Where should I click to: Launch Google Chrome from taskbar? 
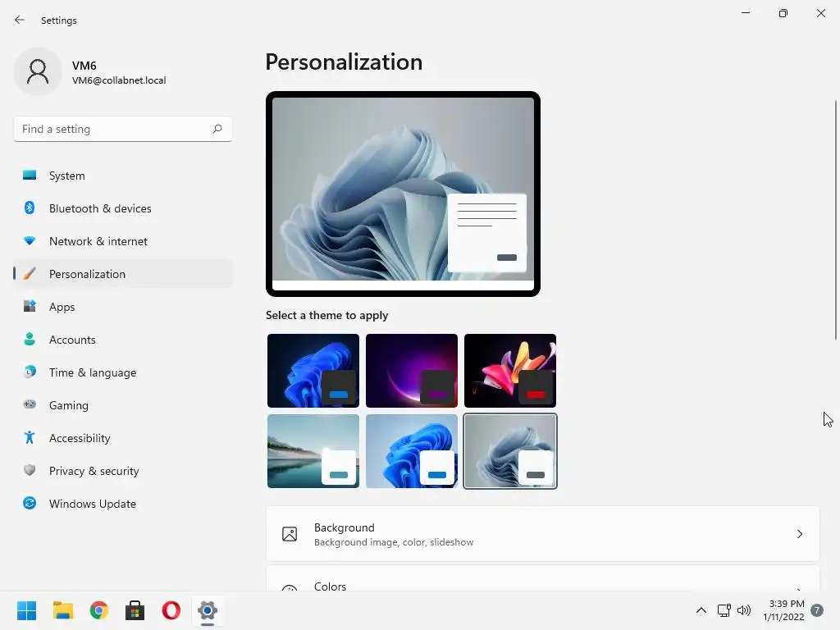coord(99,610)
